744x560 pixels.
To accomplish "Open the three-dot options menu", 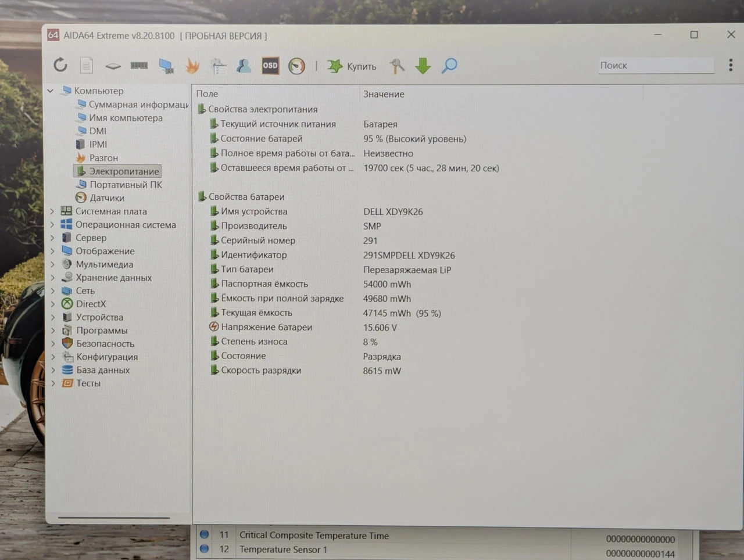I will click(x=731, y=65).
